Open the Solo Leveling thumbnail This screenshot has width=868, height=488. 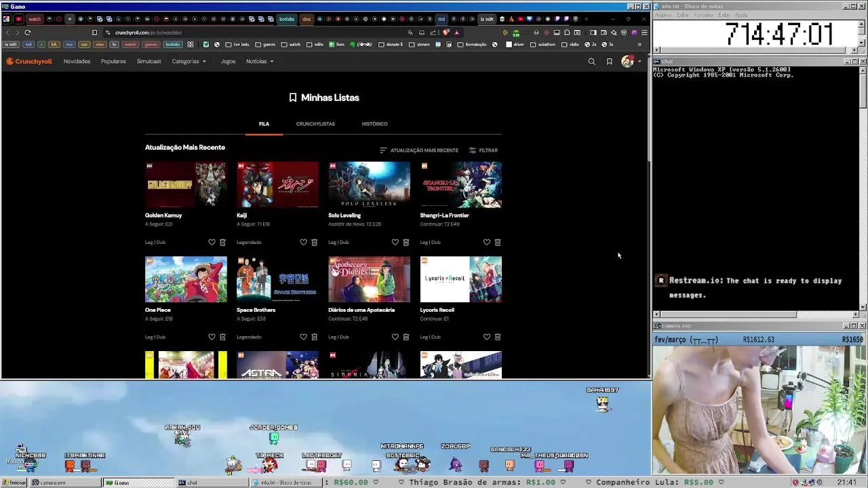pos(369,184)
